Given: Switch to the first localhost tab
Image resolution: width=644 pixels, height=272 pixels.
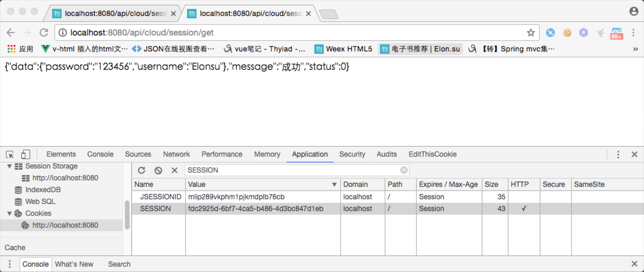Looking at the screenshot, I should [112, 14].
